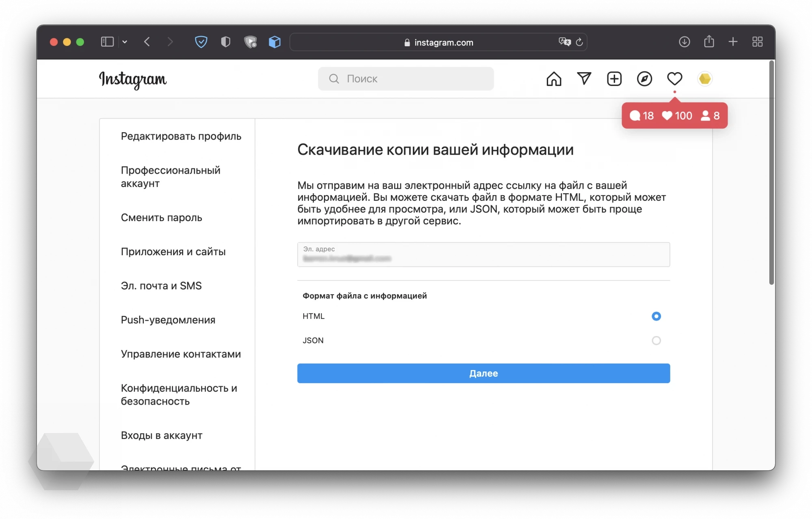Open Конфиденциальность и безопасность section
812x519 pixels.
pos(179,394)
